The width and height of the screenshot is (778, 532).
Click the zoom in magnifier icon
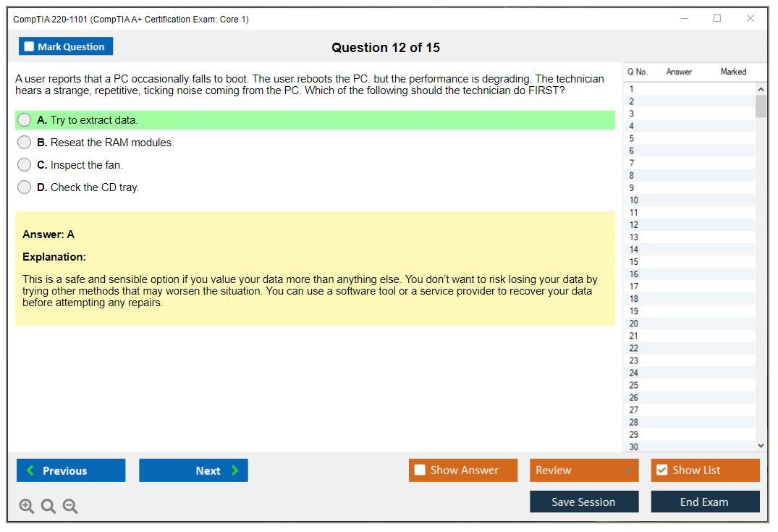click(x=27, y=507)
